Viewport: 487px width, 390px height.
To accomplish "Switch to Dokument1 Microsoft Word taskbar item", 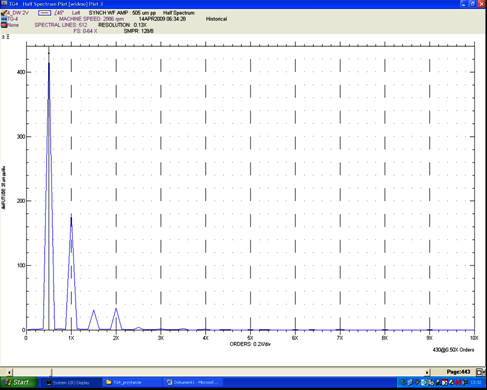I will coord(193,383).
